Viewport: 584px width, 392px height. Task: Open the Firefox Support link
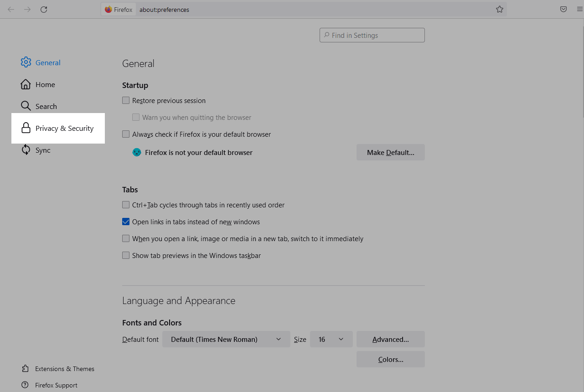[56, 385]
